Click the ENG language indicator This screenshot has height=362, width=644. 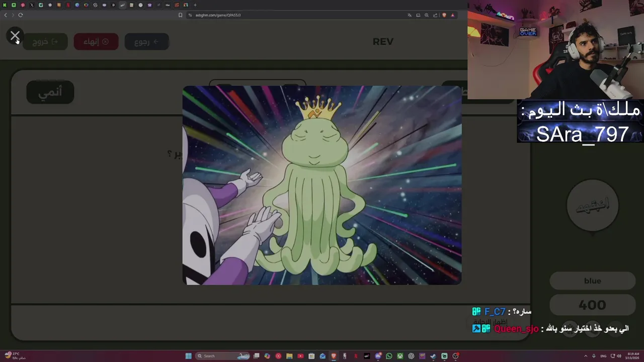pyautogui.click(x=603, y=356)
